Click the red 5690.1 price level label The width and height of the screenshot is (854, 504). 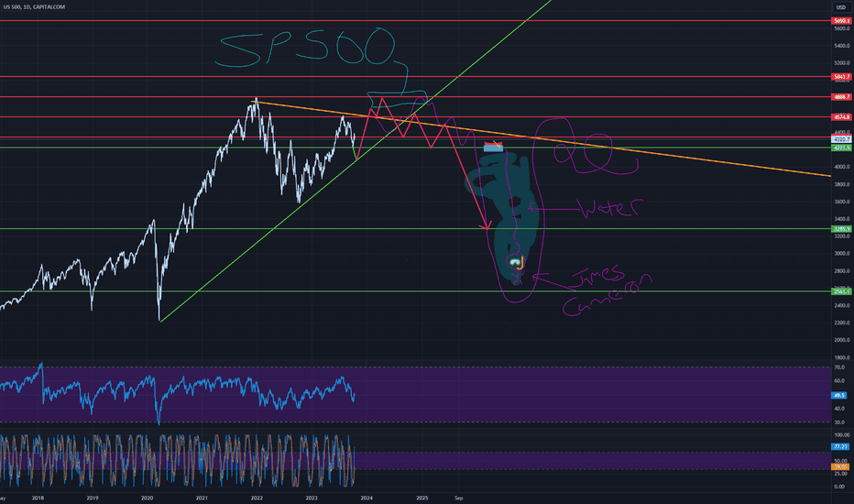841,21
